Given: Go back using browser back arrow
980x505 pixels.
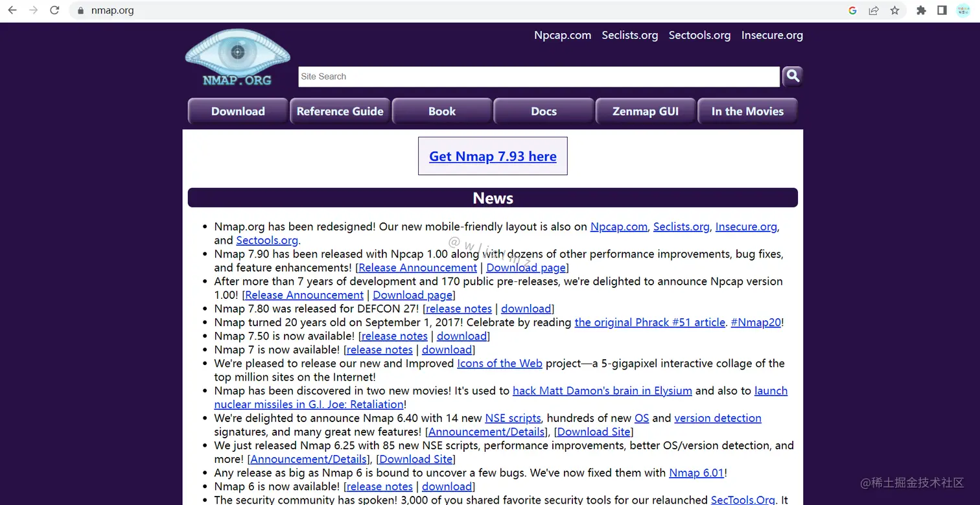Looking at the screenshot, I should coord(12,10).
